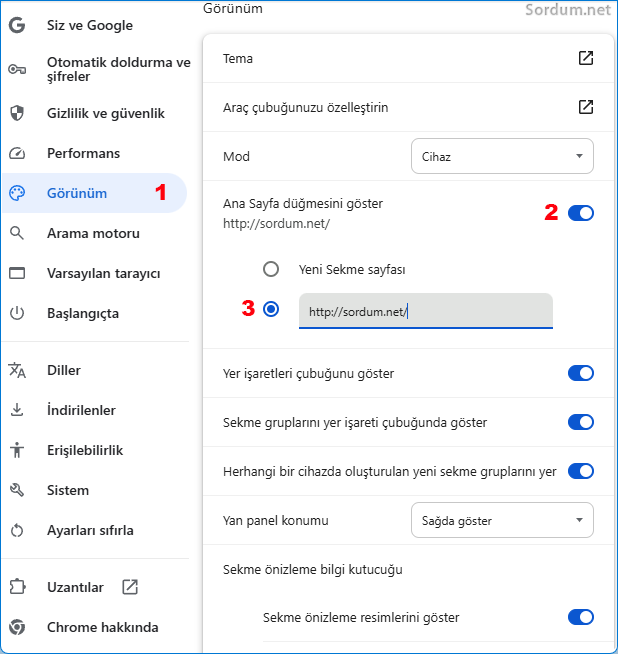Open Diller settings section

click(x=95, y=370)
